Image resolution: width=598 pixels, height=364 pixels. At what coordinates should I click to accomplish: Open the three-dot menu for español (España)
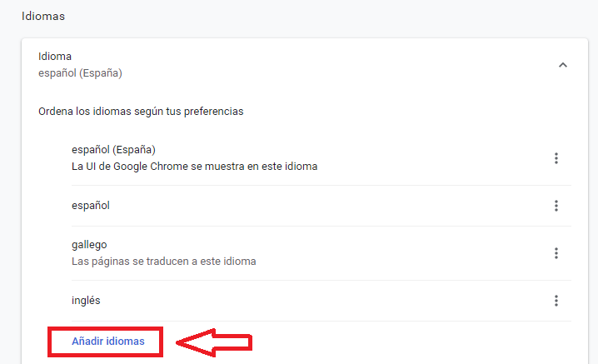[x=556, y=158]
